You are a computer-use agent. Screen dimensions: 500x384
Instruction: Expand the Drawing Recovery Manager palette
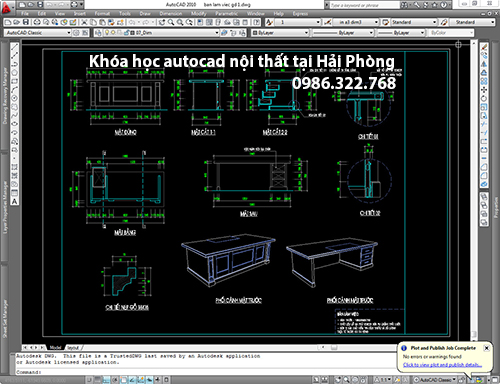pyautogui.click(x=5, y=96)
